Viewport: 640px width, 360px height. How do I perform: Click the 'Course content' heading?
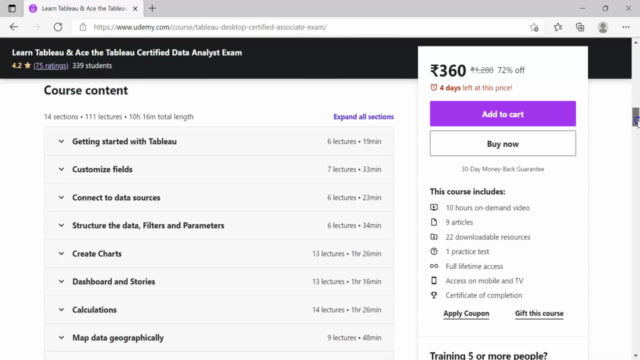pos(86,90)
